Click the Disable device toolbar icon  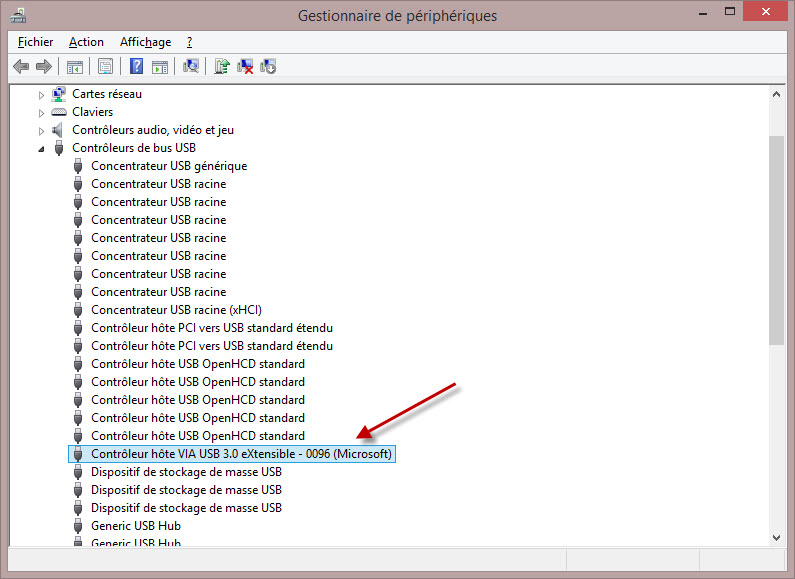point(268,67)
